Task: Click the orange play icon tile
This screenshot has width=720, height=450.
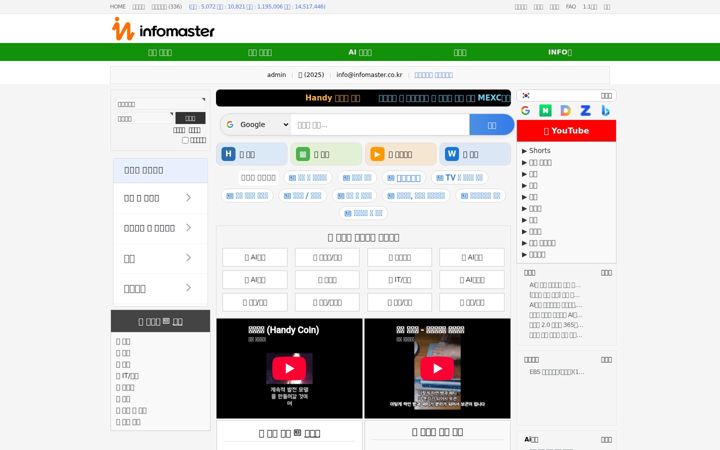Action: (400, 154)
